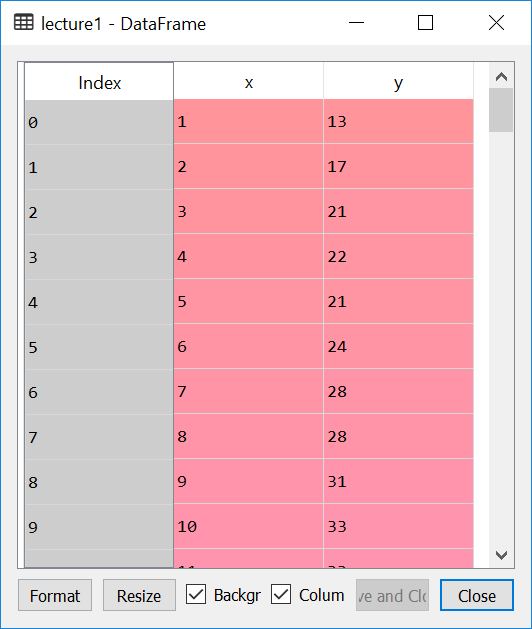
Task: Select the y cell containing 31
Action: point(398,481)
